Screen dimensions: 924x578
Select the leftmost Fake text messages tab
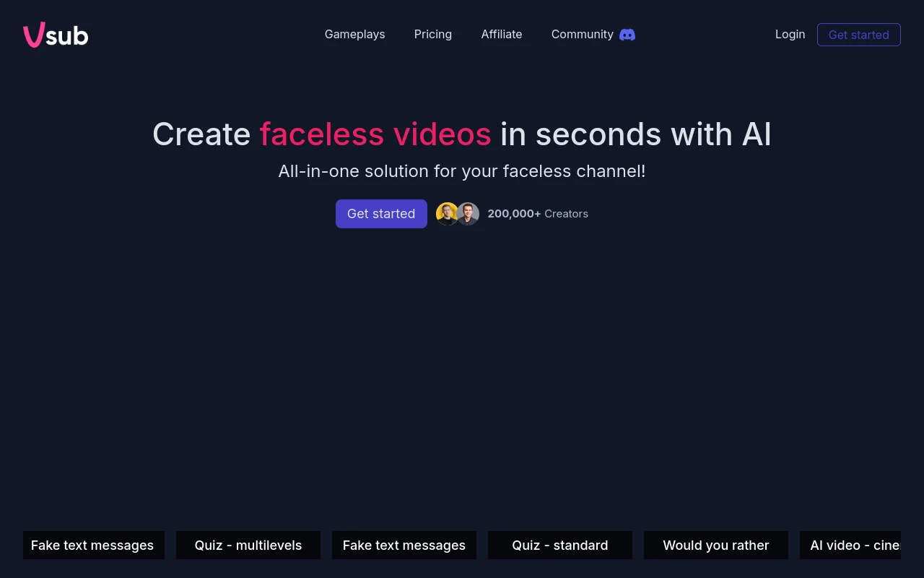tap(93, 545)
